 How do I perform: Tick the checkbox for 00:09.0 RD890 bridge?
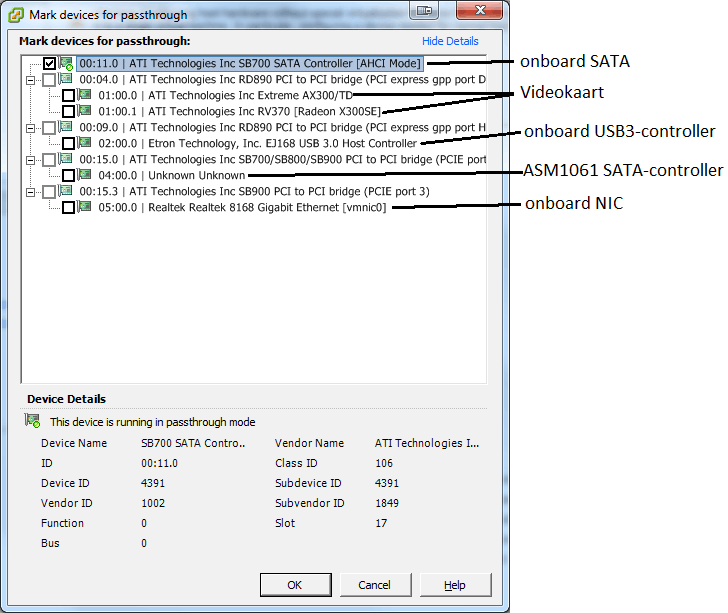coord(49,127)
